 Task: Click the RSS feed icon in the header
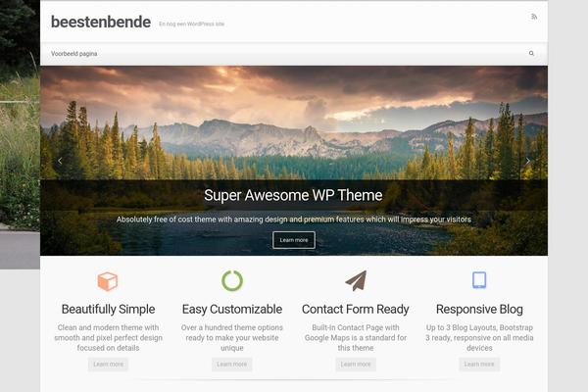[x=534, y=17]
